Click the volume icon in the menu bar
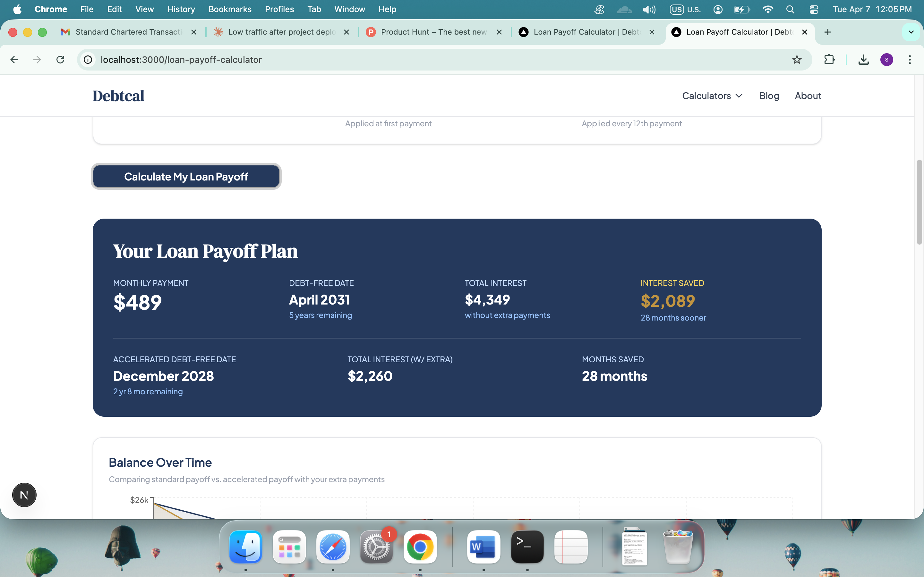The height and width of the screenshot is (577, 924). coord(649,9)
